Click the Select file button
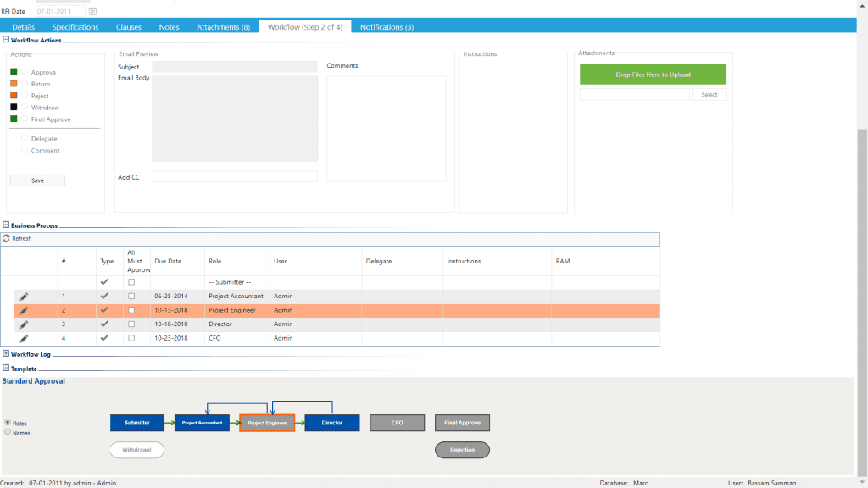 (x=709, y=95)
